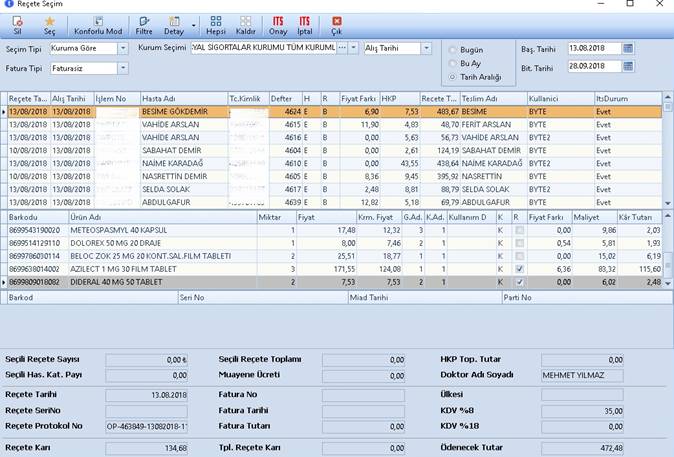674x457 pixels.
Task: Click Defter value 4615 cell
Action: (x=285, y=125)
